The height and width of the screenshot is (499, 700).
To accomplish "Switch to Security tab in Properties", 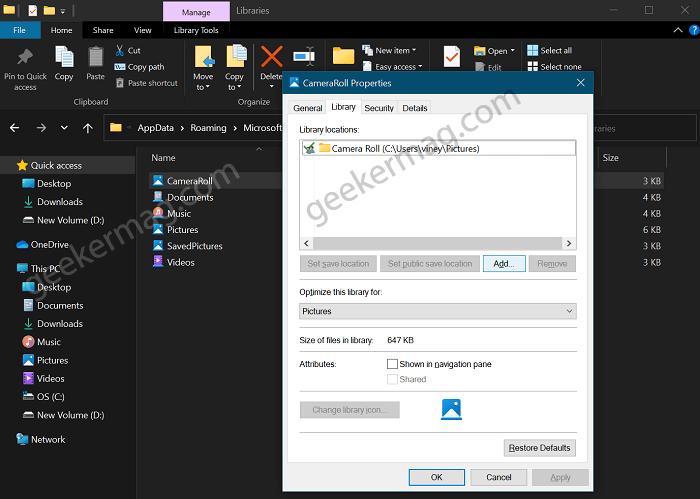I will point(379,108).
